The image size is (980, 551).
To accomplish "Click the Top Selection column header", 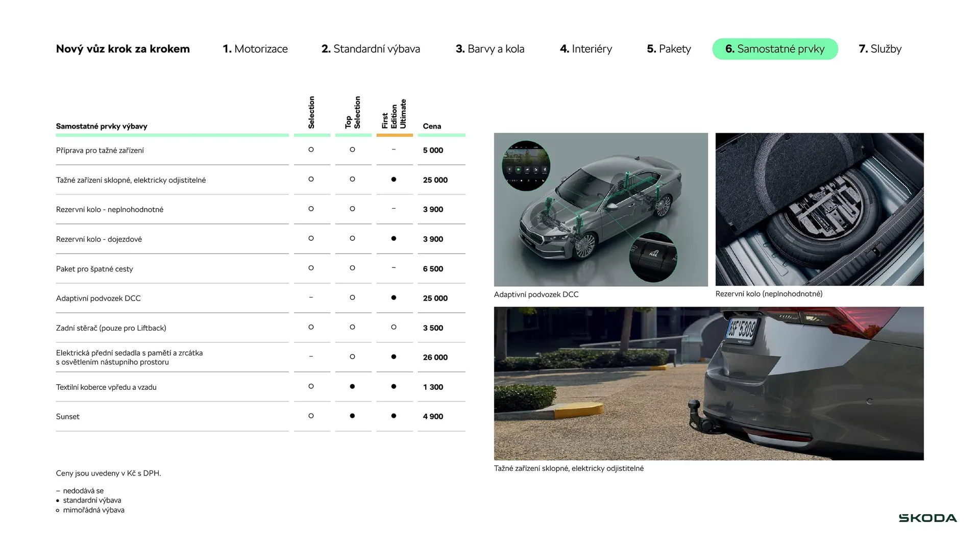I will (x=353, y=112).
